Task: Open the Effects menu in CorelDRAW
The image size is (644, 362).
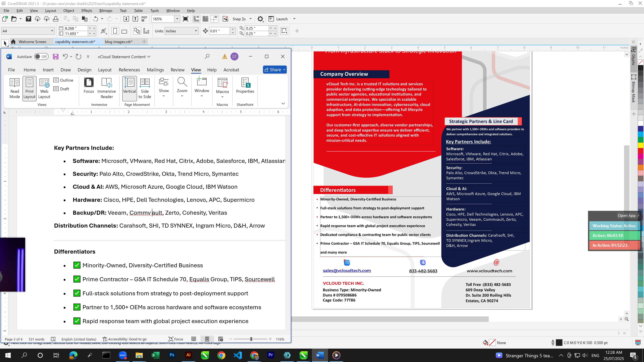Action: (x=87, y=11)
